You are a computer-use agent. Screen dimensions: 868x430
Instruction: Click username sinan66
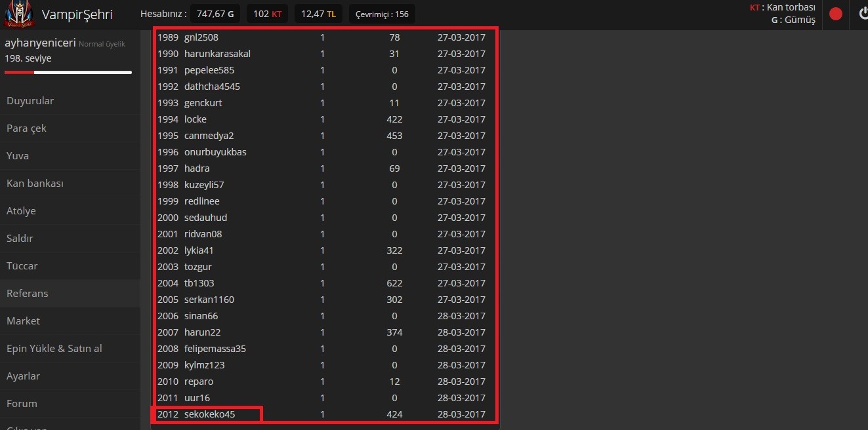[x=201, y=316]
